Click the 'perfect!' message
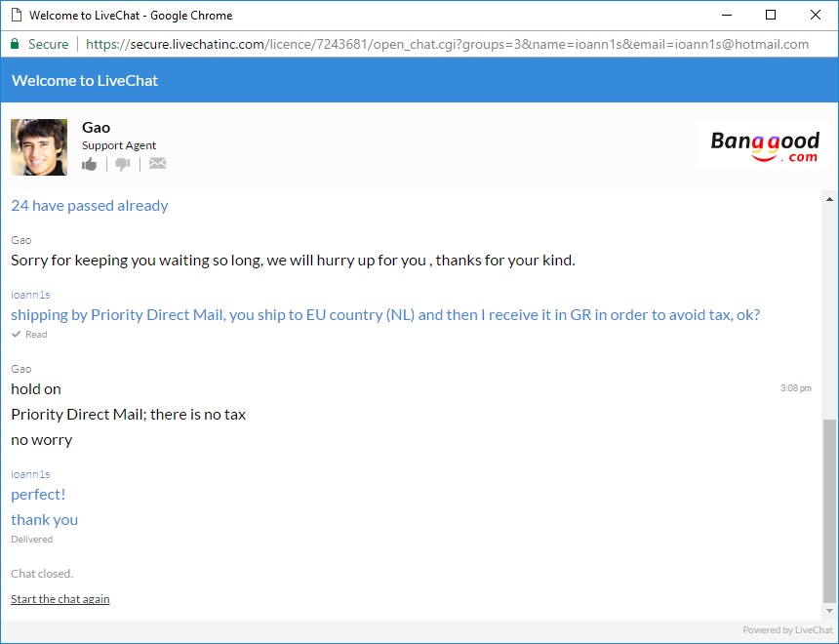839x644 pixels. tap(38, 495)
